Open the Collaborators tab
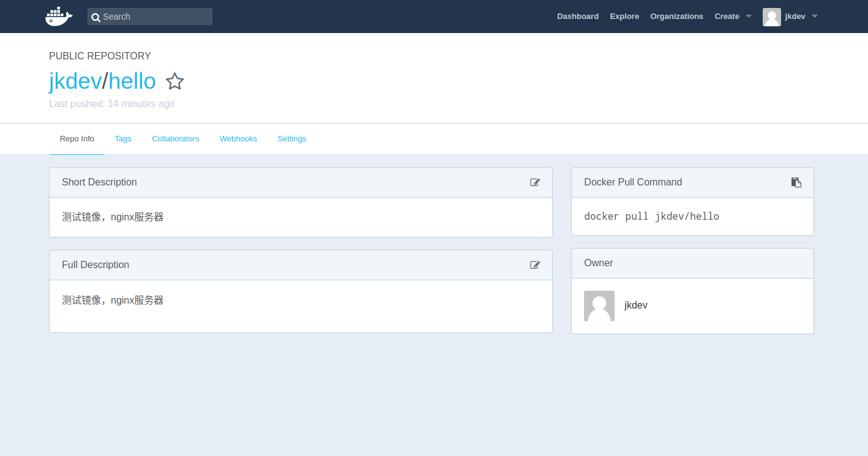Viewport: 868px width, 456px height. 176,139
